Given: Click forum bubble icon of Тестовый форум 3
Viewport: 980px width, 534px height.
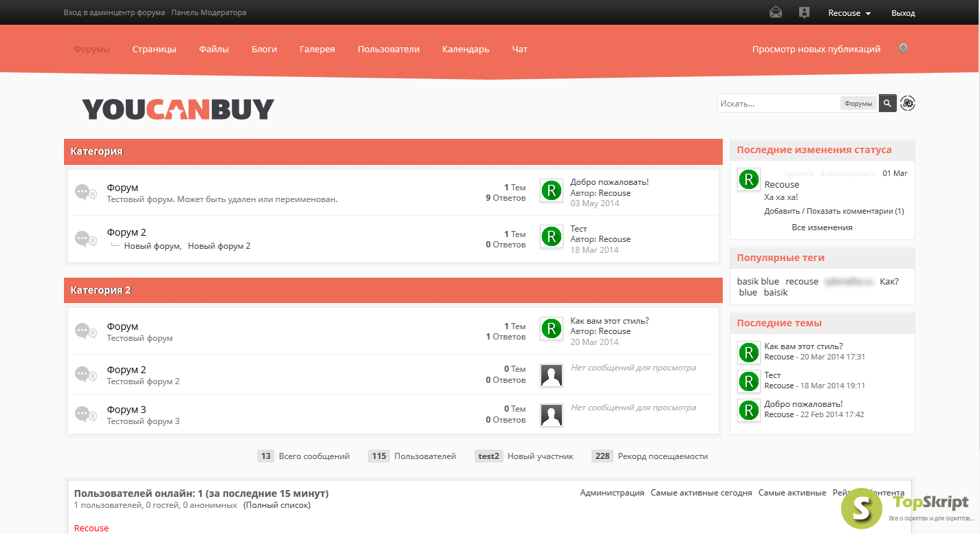Looking at the screenshot, I should coord(86,414).
